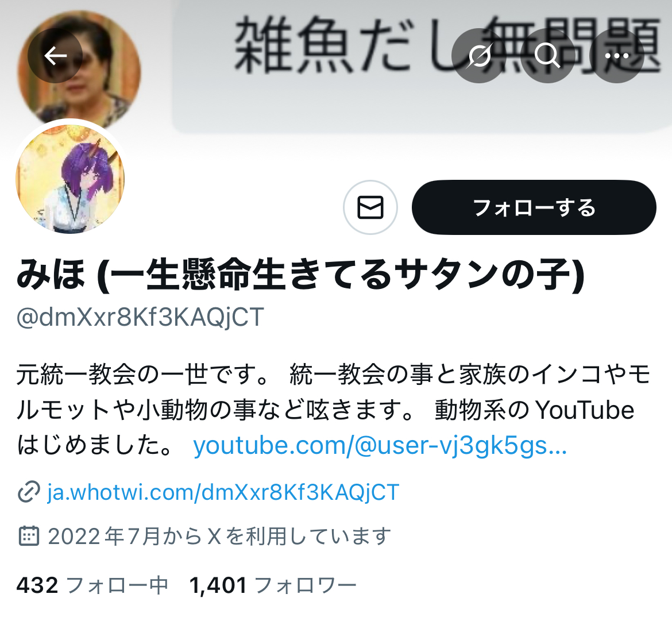Viewport: 672px width, 617px height.
Task: Tap the magnifier search icon
Action: tap(548, 55)
